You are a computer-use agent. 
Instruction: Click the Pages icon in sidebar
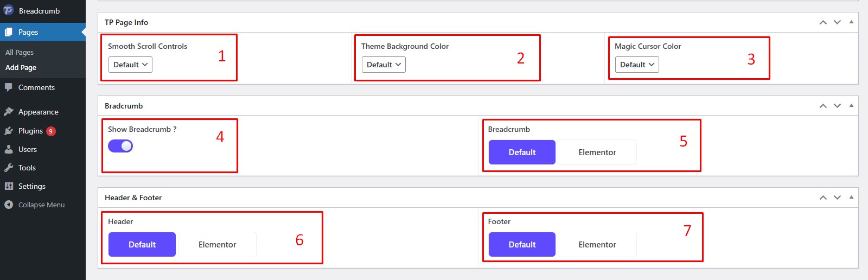tap(9, 32)
